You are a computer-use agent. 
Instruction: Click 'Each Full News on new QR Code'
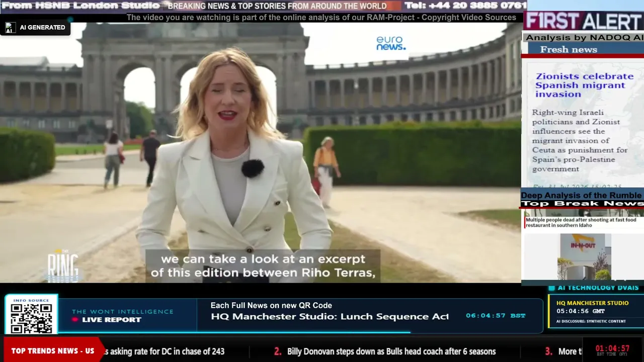271,305
